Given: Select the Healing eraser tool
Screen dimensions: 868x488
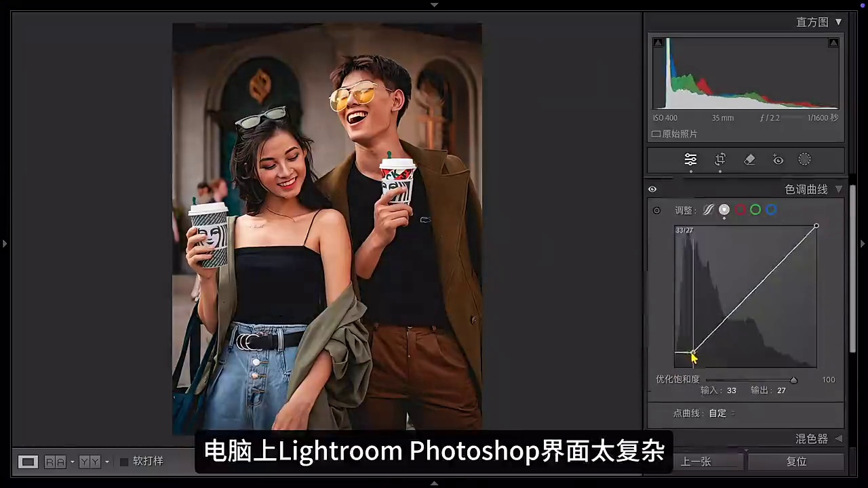Looking at the screenshot, I should pos(749,160).
